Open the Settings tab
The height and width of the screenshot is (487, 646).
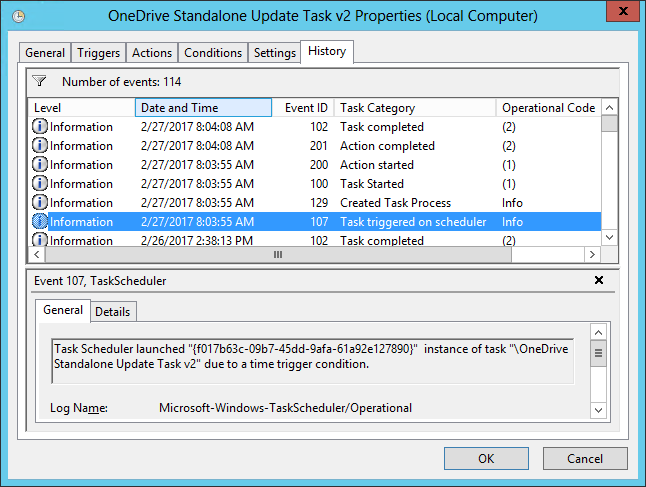[x=275, y=53]
